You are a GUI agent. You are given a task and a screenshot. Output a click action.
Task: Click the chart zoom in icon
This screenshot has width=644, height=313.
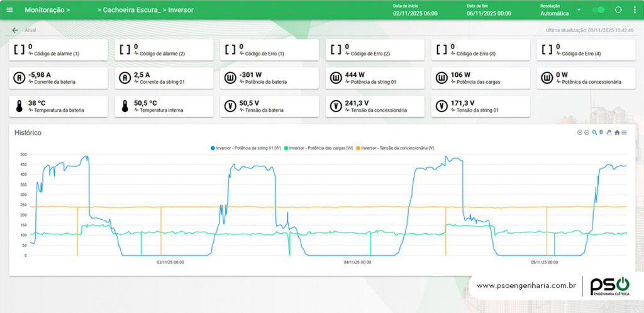tap(579, 132)
